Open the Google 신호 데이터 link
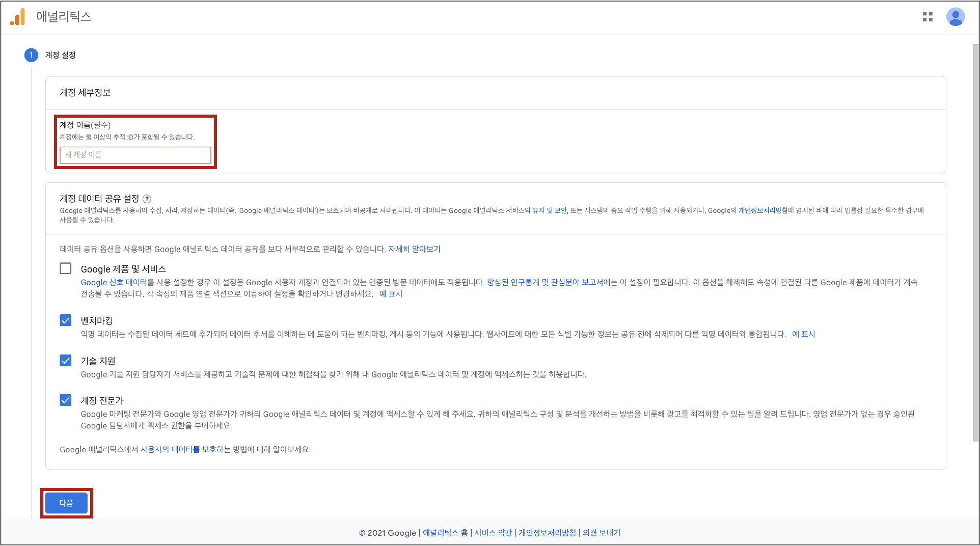The height and width of the screenshot is (546, 980). [x=114, y=282]
